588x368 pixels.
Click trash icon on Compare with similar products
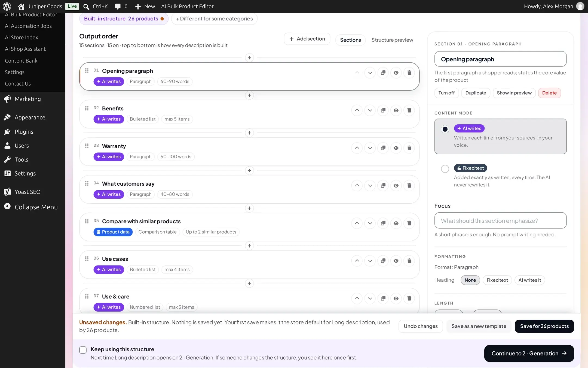(x=409, y=223)
